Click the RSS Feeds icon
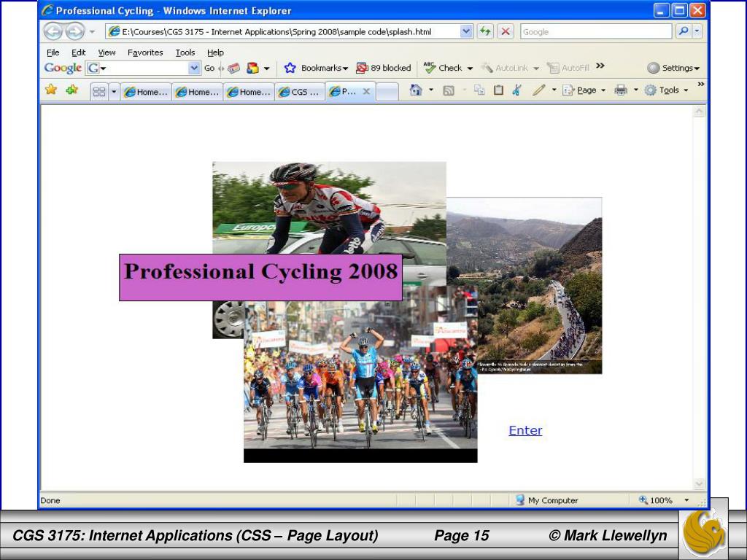747x560 pixels. 449,90
